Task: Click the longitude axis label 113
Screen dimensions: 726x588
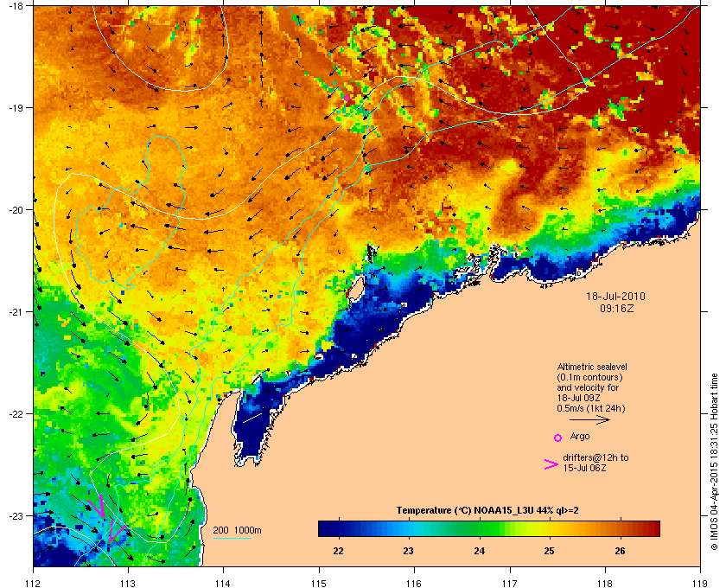Action: [128, 583]
